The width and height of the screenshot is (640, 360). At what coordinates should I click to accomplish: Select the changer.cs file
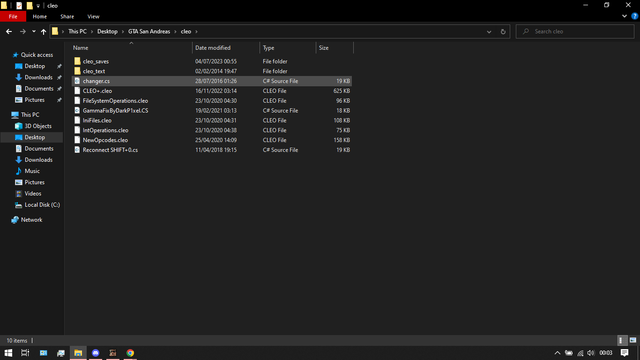pos(211,81)
